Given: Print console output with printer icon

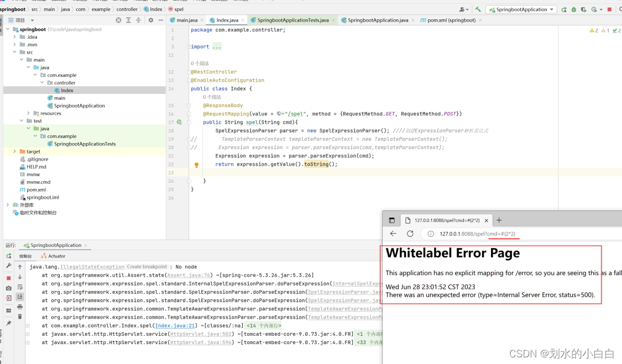Looking at the screenshot, I should tap(20, 307).
